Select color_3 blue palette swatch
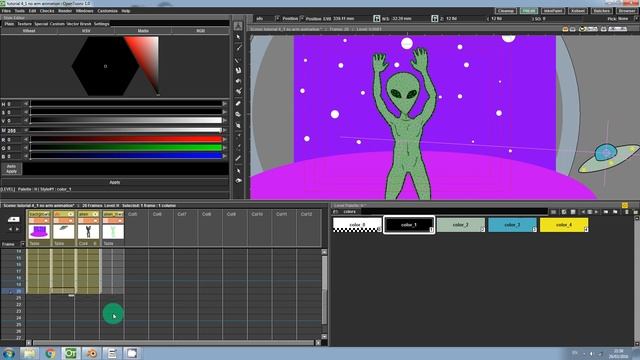 coord(512,225)
